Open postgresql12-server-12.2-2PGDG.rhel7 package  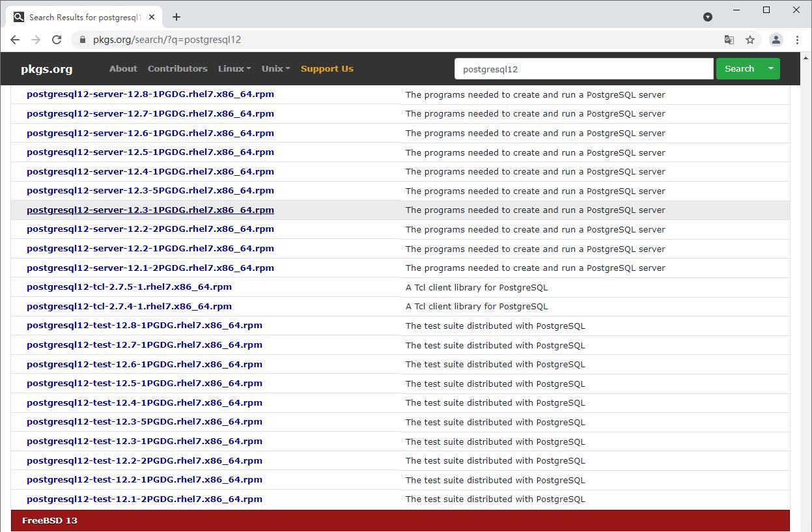(x=150, y=229)
